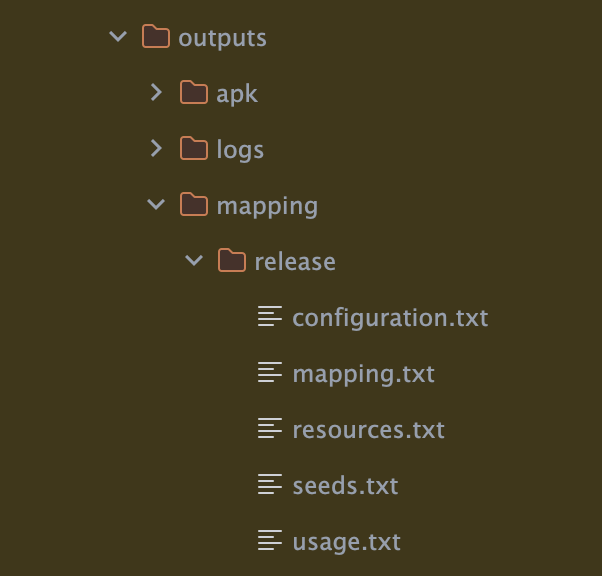602x576 pixels.
Task: Click the outputs folder icon
Action: tap(156, 37)
